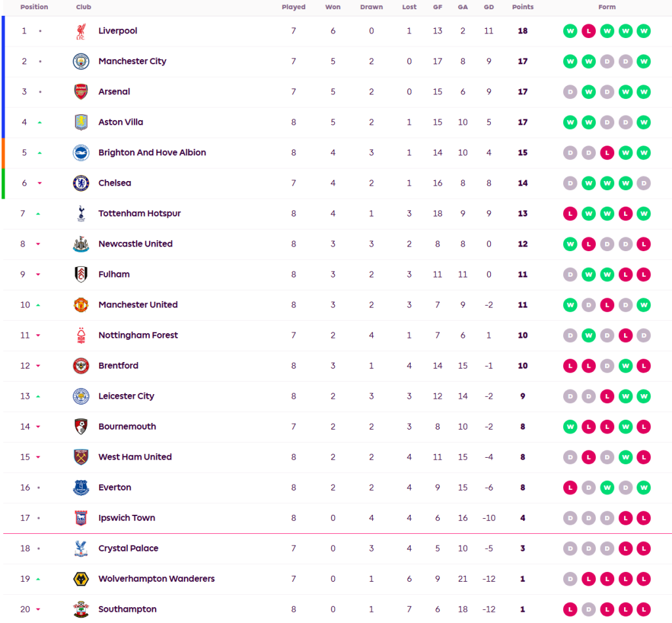Click the Form column header
This screenshot has width=672, height=623.
tap(607, 7)
